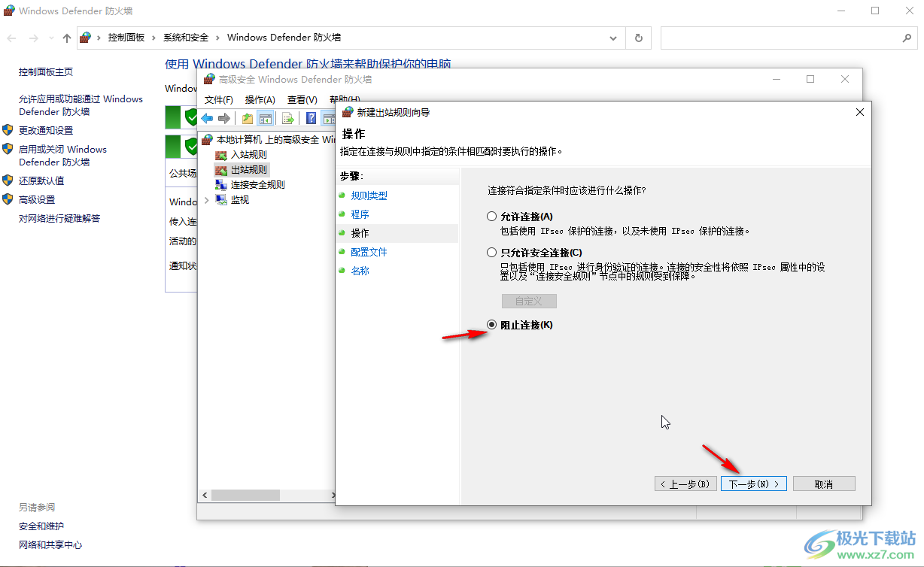Image resolution: width=924 pixels, height=567 pixels.
Task: Click the outbound rules firewall icon
Action: point(220,170)
